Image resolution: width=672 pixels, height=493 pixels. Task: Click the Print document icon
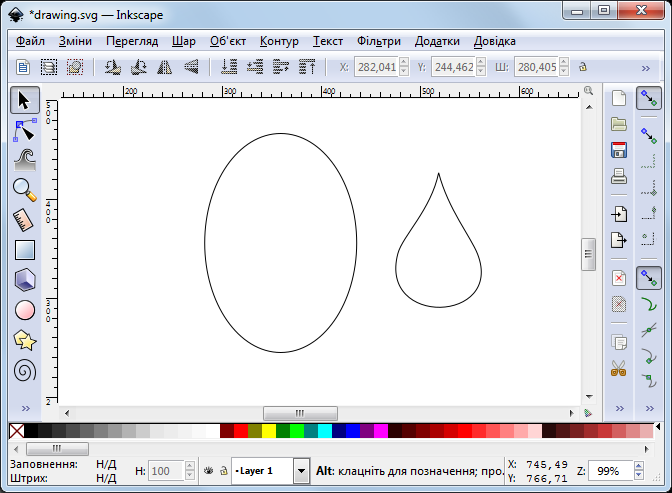(x=619, y=177)
